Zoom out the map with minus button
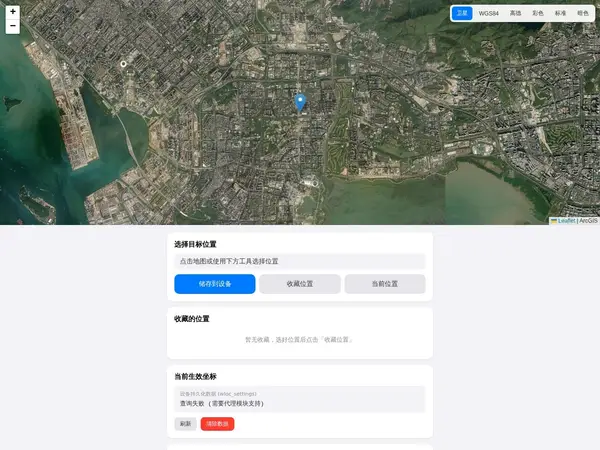The width and height of the screenshot is (600, 450). coord(13,26)
